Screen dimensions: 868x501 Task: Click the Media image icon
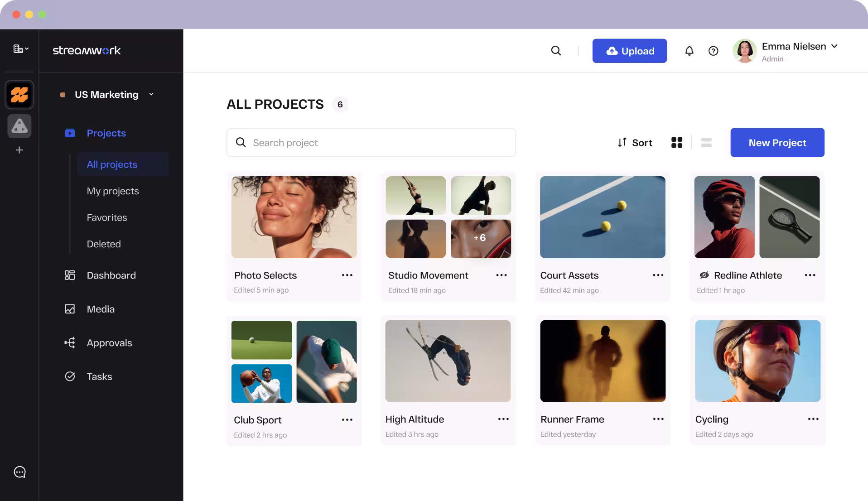point(70,309)
